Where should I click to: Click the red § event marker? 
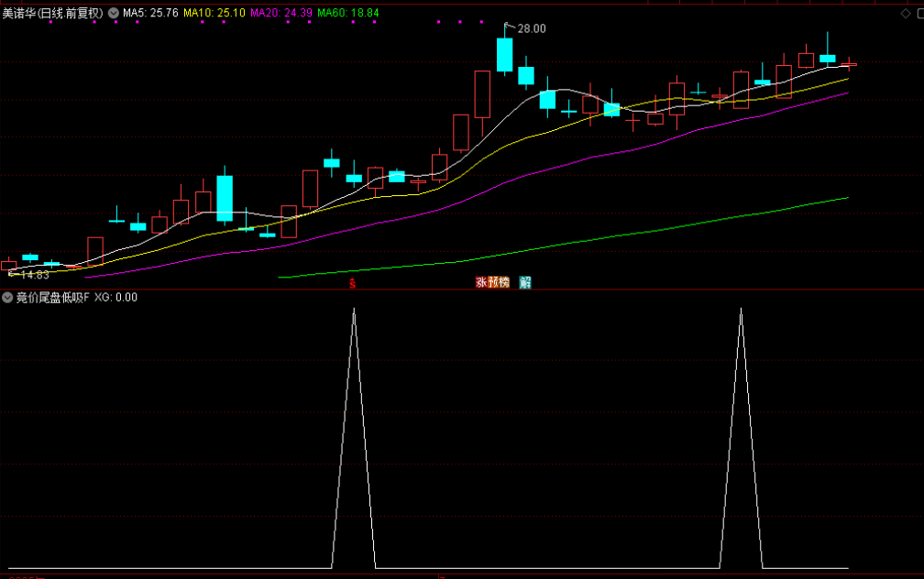353,283
